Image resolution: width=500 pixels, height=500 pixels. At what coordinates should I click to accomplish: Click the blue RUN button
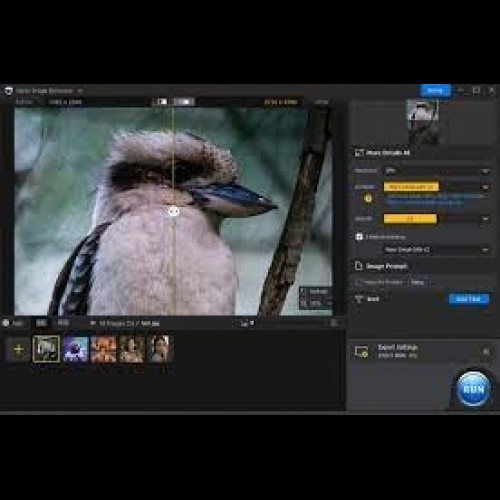(x=473, y=389)
